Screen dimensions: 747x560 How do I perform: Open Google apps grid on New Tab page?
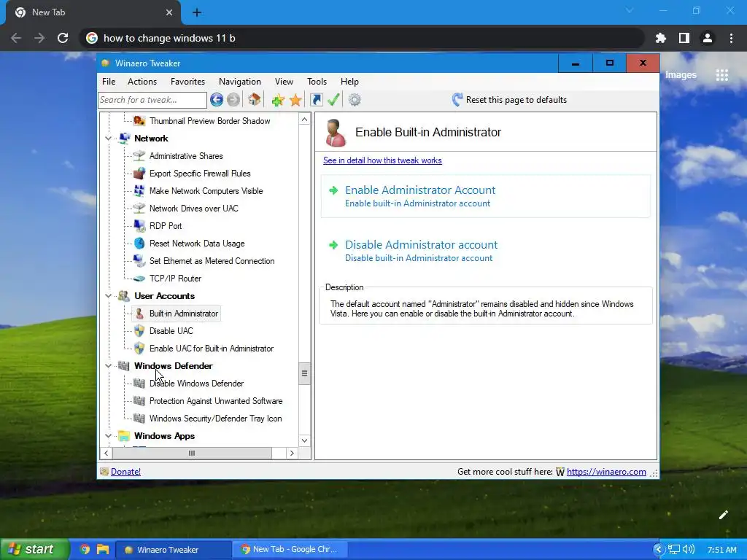[721, 75]
